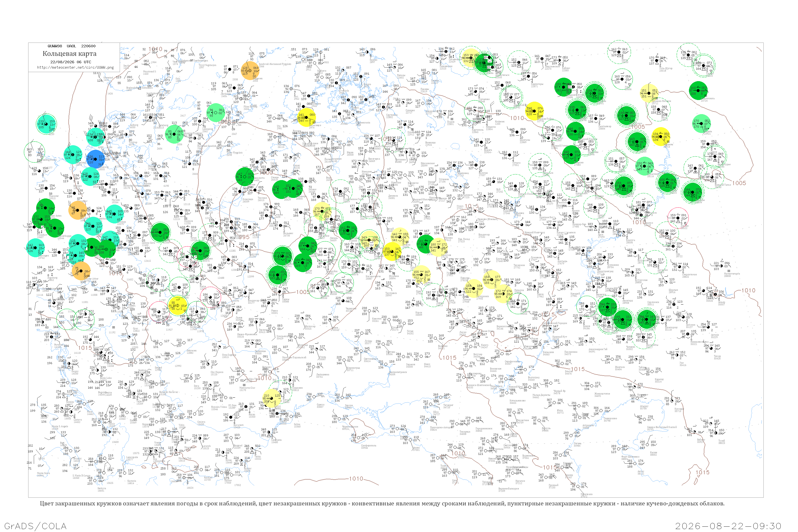Select the Visby Flygplats label
Screen dimensions: 798x532
[235, 153]
